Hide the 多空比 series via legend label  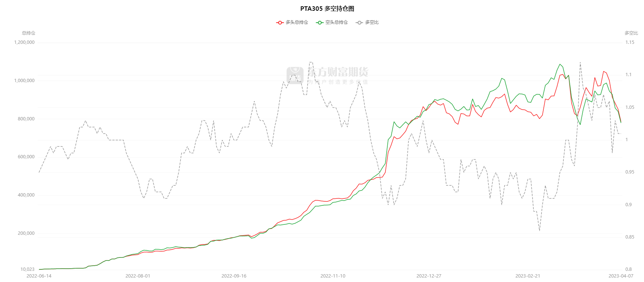click(x=372, y=22)
